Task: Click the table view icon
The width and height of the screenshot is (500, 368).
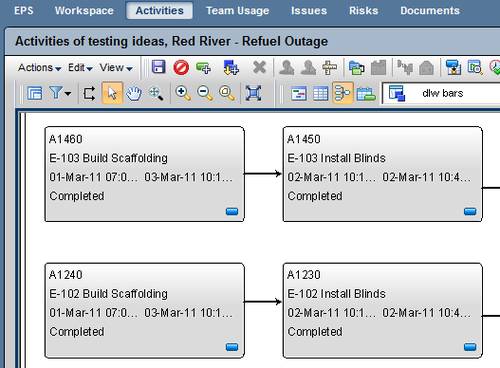Action: 321,93
